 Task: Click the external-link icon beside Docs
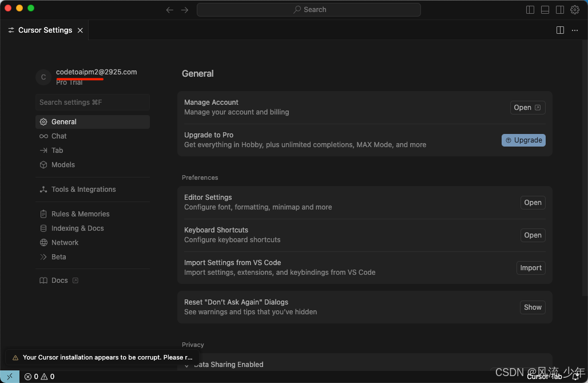click(76, 281)
